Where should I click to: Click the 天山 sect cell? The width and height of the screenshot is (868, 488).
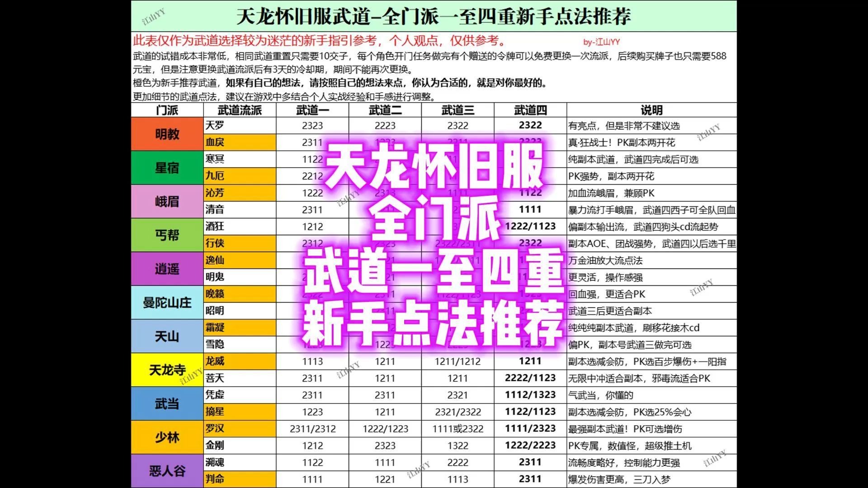point(167,336)
